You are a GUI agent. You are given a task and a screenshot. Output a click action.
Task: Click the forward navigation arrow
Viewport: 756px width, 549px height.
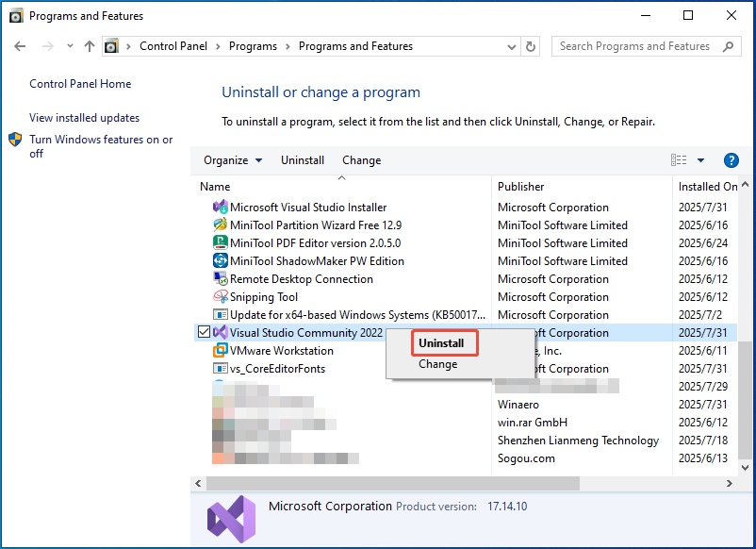[x=47, y=46]
